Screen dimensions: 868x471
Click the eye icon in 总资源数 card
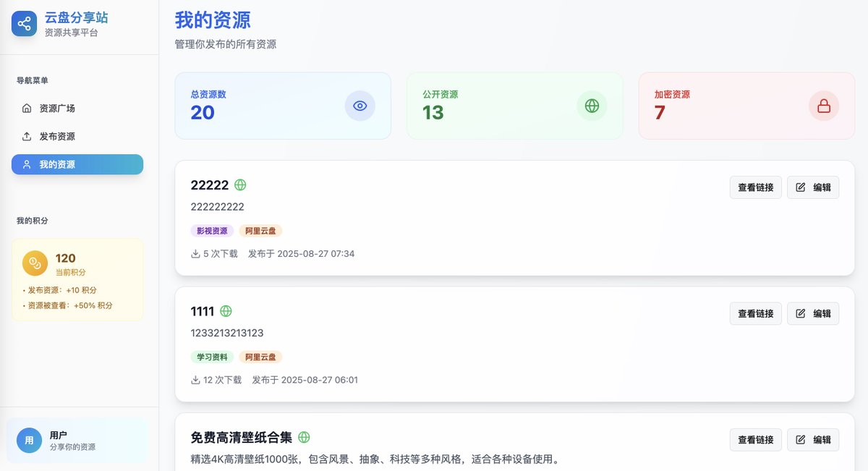360,106
